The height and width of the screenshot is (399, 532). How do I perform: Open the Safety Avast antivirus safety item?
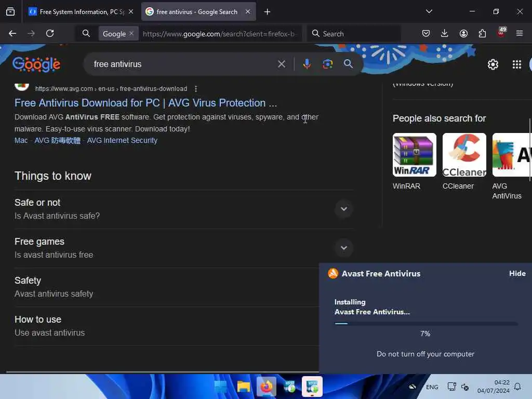click(x=166, y=287)
